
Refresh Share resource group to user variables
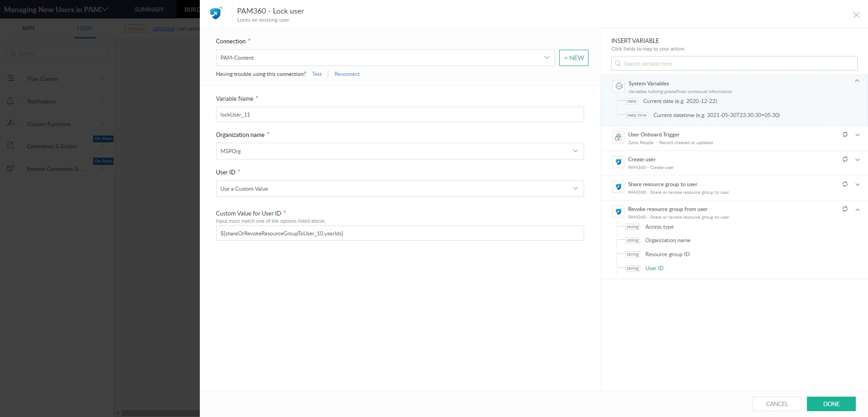844,184
